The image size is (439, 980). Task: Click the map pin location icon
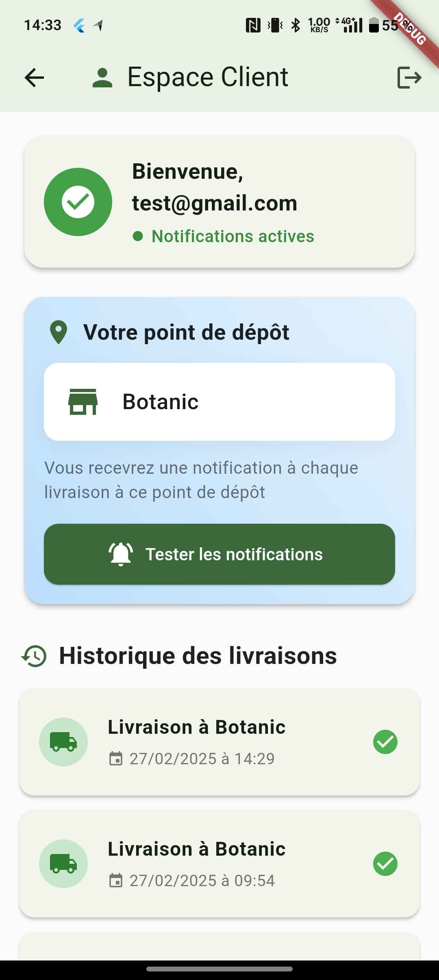[x=59, y=332]
